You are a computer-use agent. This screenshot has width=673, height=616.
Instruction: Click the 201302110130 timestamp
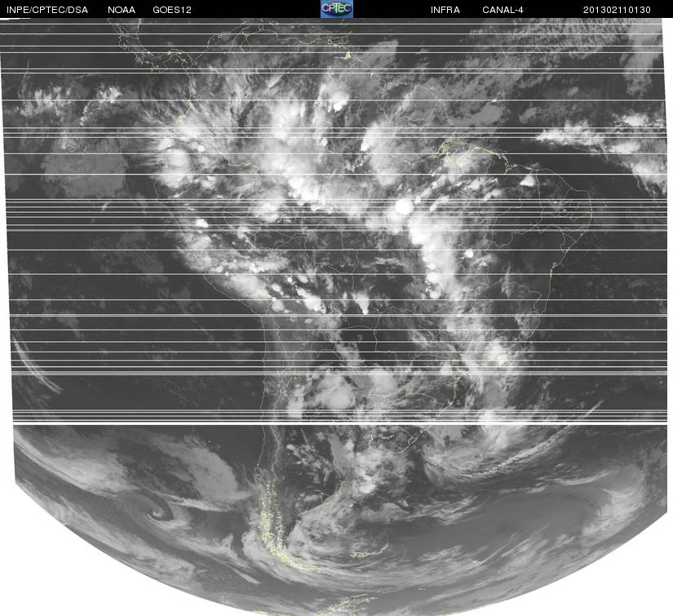[x=617, y=10]
